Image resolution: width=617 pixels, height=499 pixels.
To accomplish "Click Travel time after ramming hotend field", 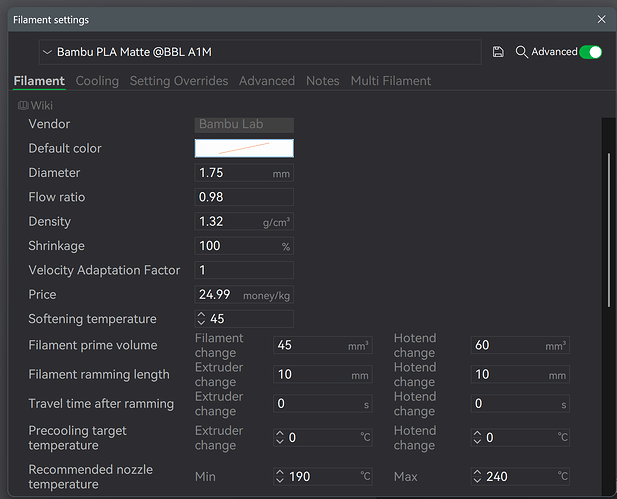I will [520, 403].
